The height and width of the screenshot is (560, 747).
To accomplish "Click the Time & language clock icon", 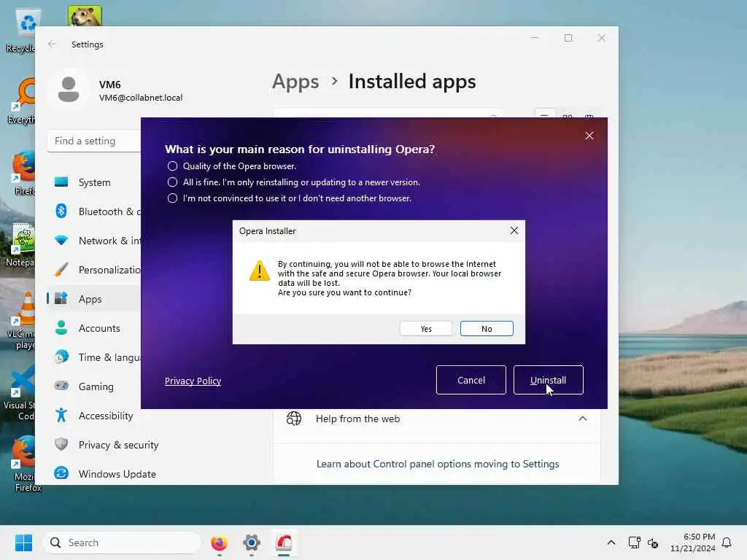I will click(x=61, y=357).
